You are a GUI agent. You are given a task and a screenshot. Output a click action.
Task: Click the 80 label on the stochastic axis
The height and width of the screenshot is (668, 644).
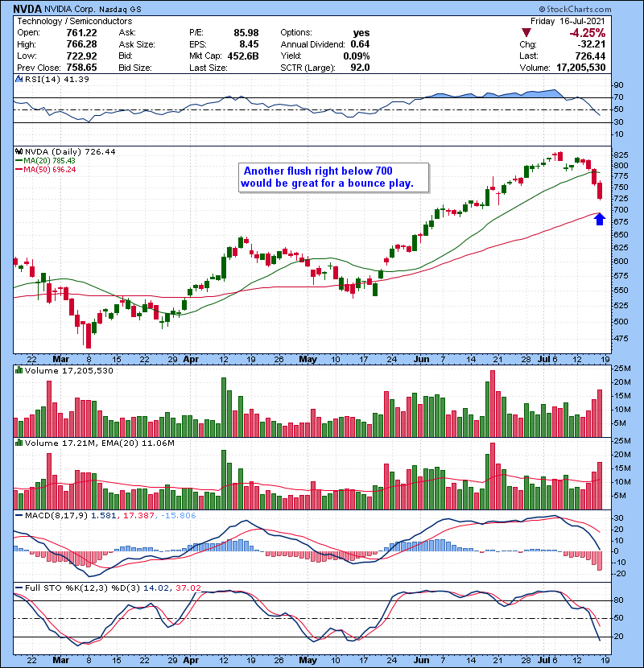coord(618,600)
